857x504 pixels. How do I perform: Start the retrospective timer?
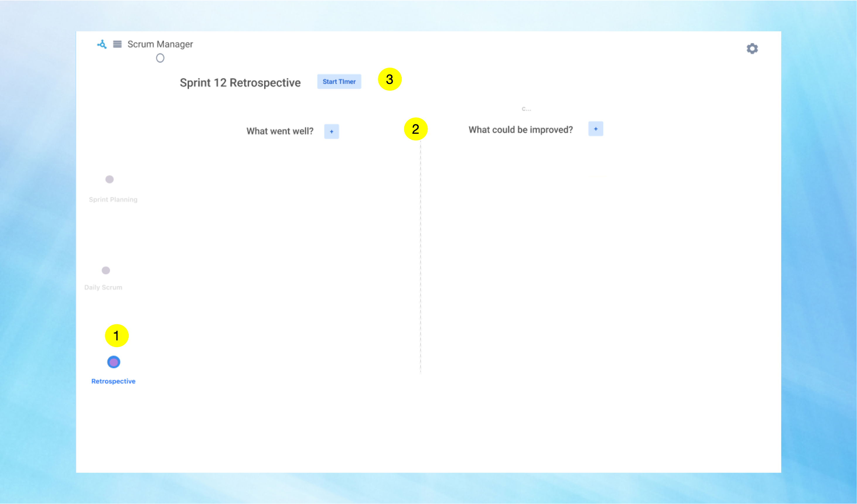339,82
